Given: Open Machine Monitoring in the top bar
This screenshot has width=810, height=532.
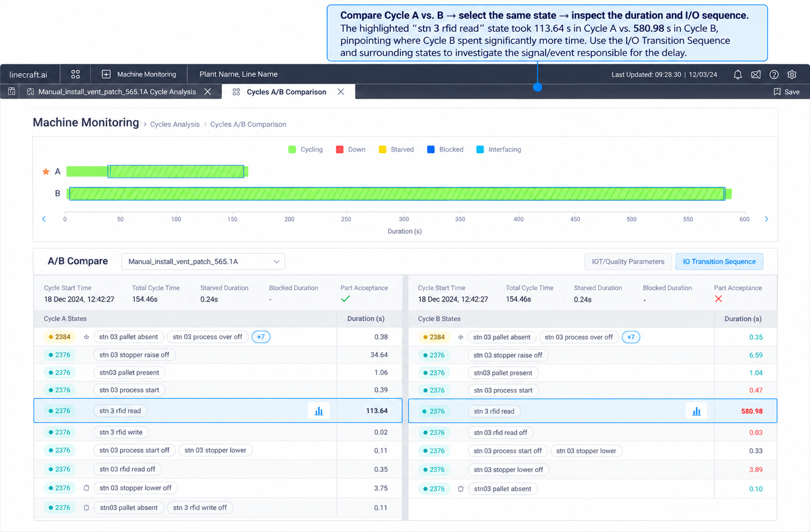Looking at the screenshot, I should (x=139, y=74).
